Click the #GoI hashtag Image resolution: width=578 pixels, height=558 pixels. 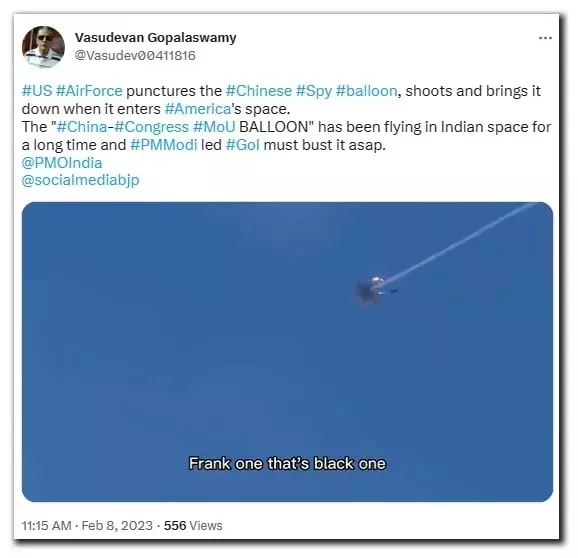pos(243,145)
